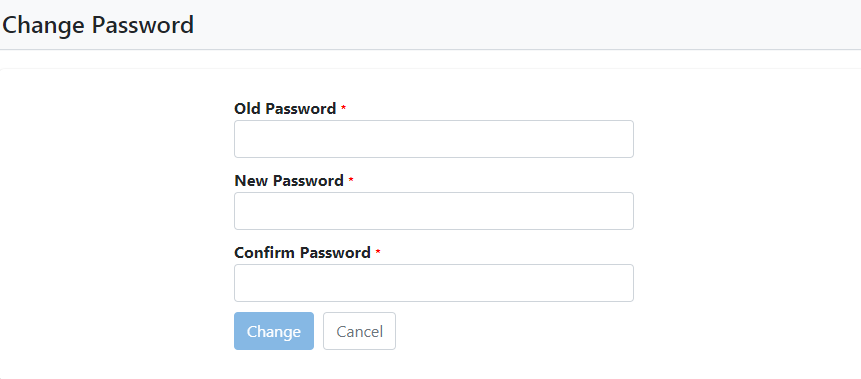The image size is (861, 379).
Task: Click the gray header bar beside title
Action: click(x=527, y=25)
